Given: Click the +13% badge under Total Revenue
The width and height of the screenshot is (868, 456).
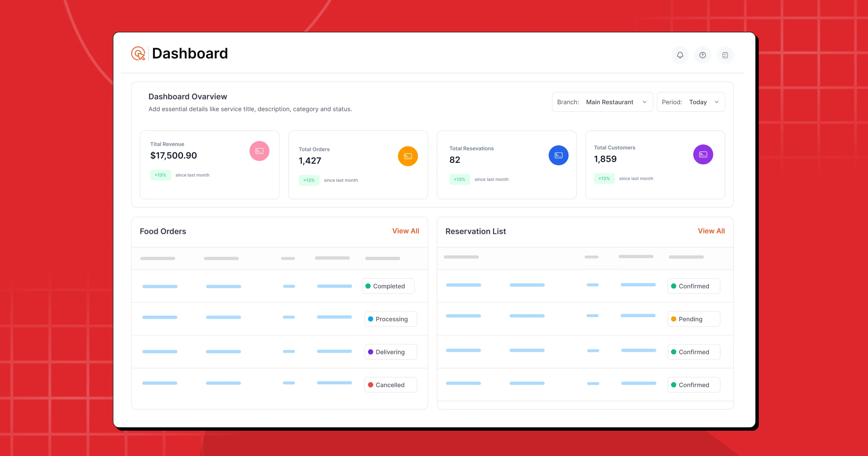Looking at the screenshot, I should pos(160,175).
